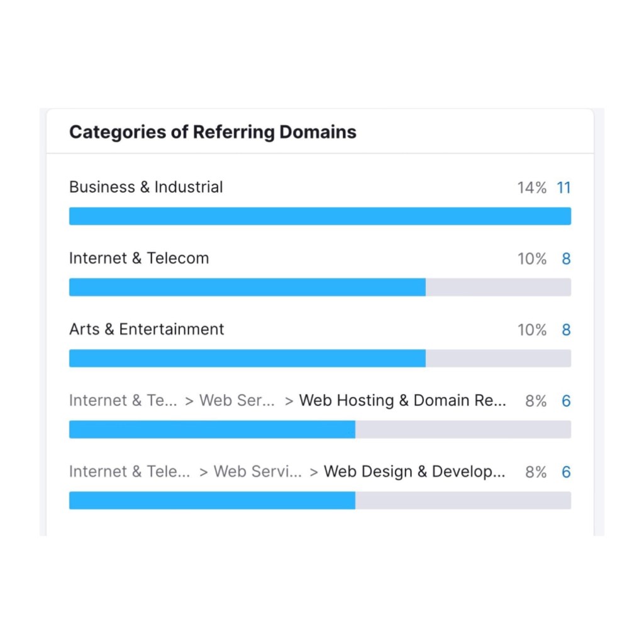Open the Web Design & Develop... category
The image size is (644, 644).
click(x=414, y=472)
